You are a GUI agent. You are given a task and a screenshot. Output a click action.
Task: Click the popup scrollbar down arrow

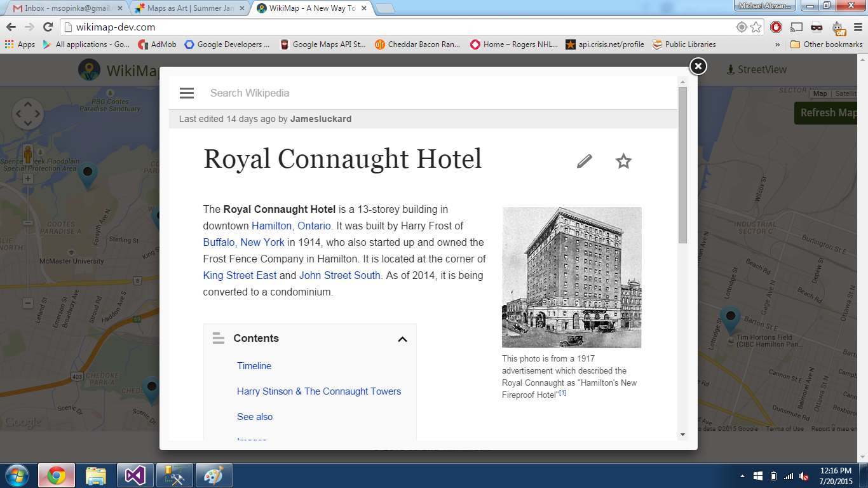[682, 435]
